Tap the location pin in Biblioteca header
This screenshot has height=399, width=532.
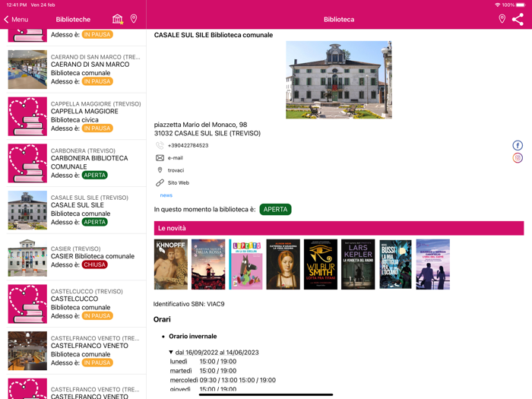tap(502, 19)
